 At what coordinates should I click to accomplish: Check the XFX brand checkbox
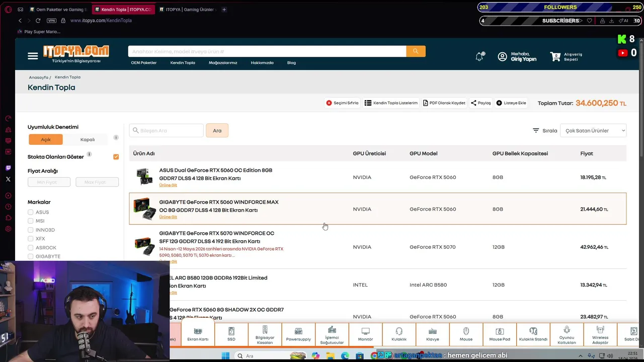(x=31, y=239)
